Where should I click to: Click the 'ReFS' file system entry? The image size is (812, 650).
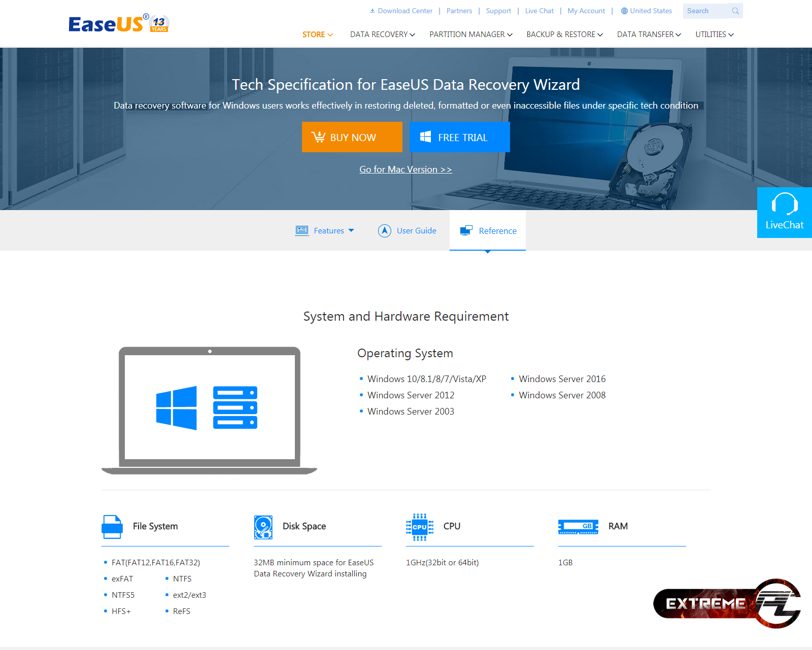182,611
